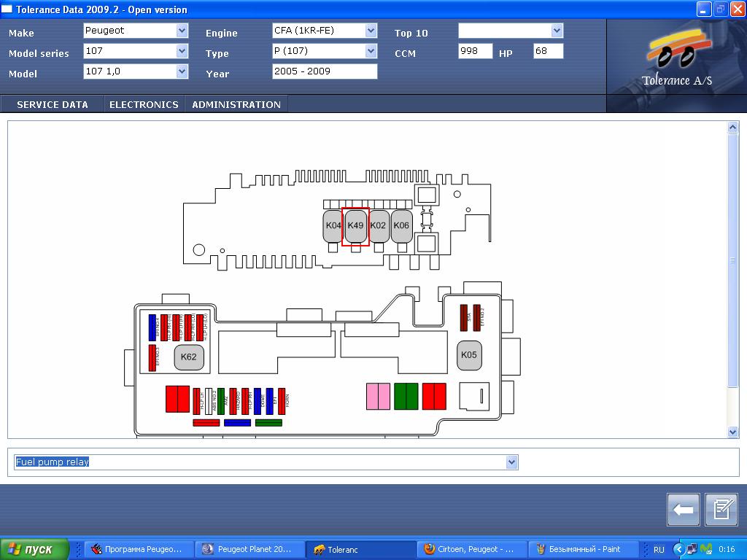The height and width of the screenshot is (560, 747).
Task: Click the blue DOME fuse
Action: click(258, 402)
